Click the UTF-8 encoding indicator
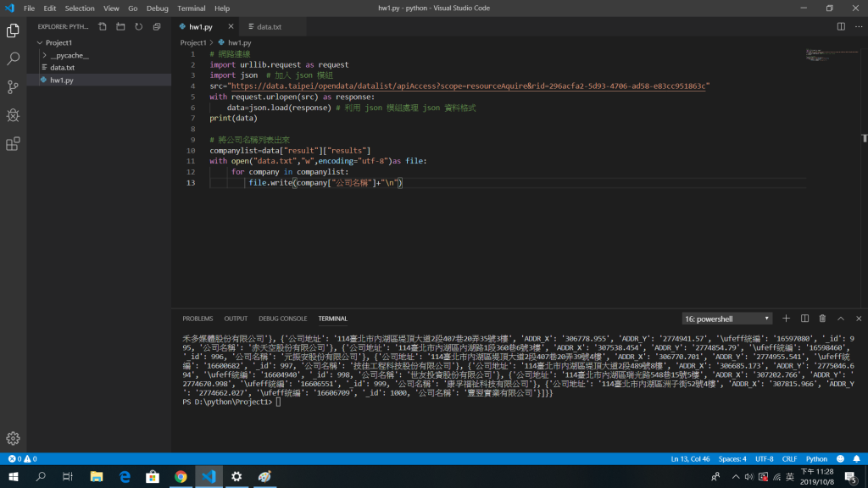Viewport: 868px width, 488px height. (764, 459)
